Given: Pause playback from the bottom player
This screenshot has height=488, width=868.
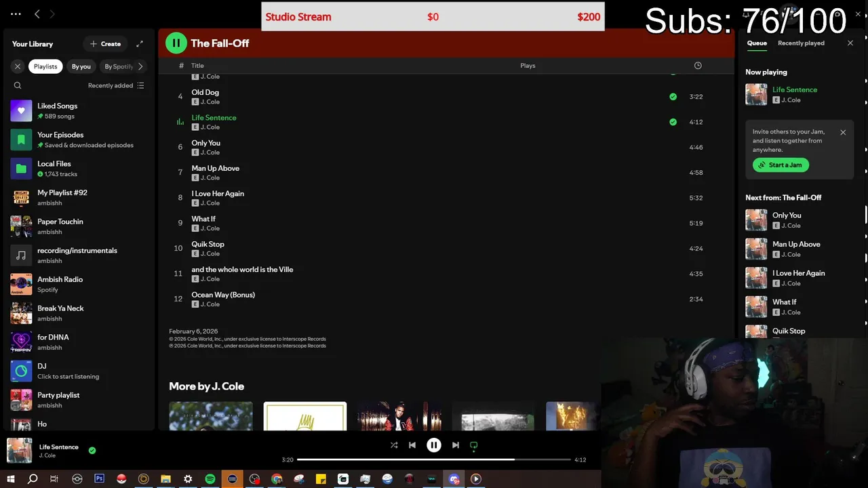Looking at the screenshot, I should point(434,445).
